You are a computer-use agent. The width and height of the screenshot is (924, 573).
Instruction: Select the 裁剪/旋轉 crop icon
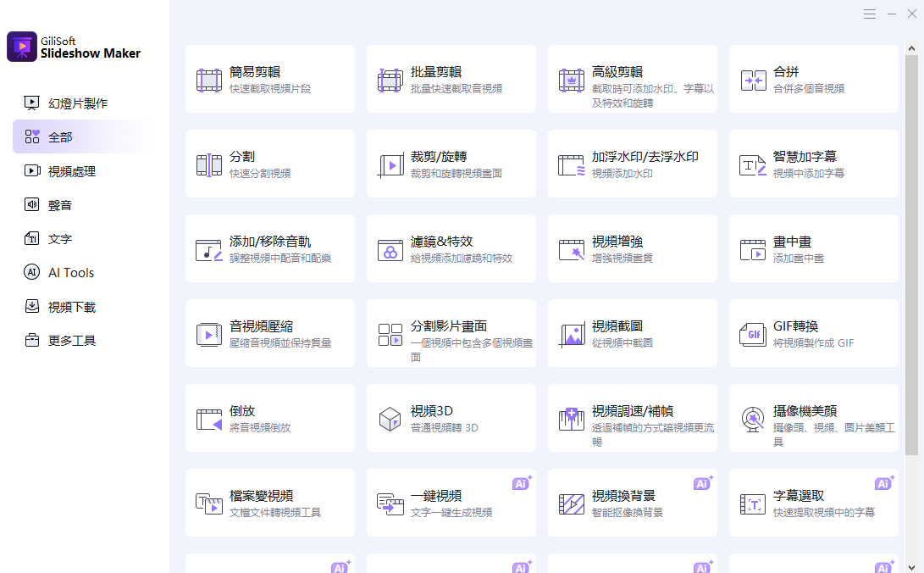(x=390, y=165)
